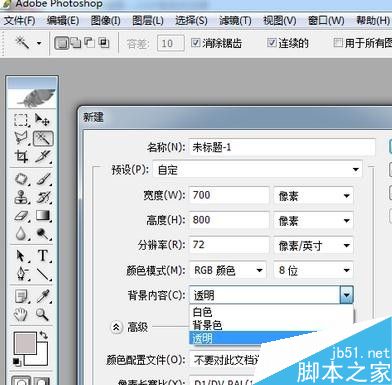Select the Pen tool
This screenshot has height=385, width=392.
[x=22, y=274]
